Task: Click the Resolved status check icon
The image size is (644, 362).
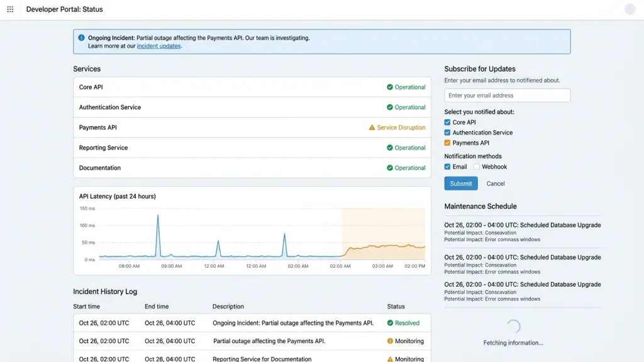Action: tap(390, 323)
